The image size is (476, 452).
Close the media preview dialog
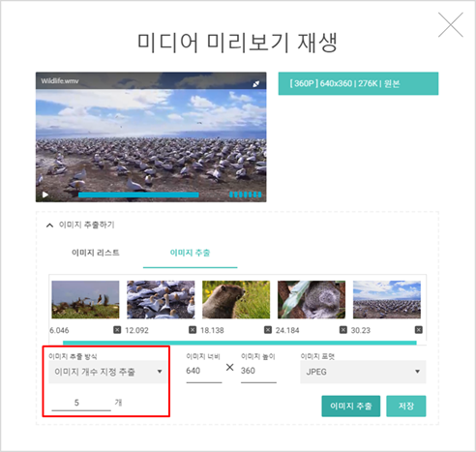(451, 25)
